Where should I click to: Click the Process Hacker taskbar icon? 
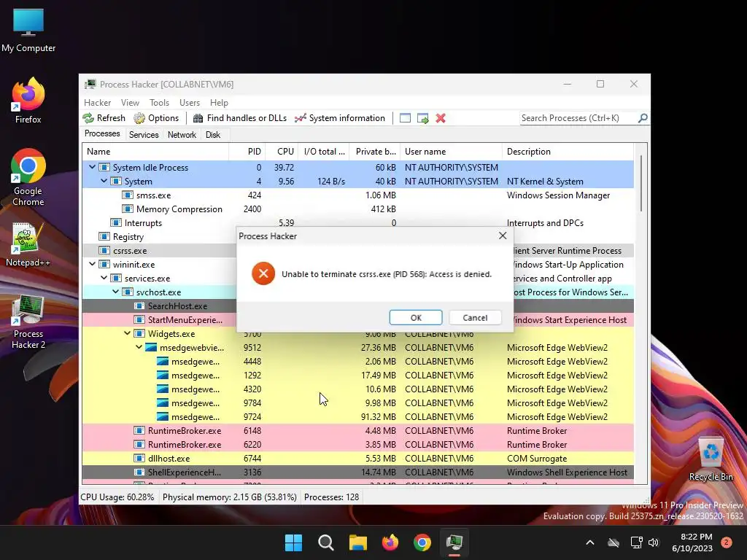454,542
